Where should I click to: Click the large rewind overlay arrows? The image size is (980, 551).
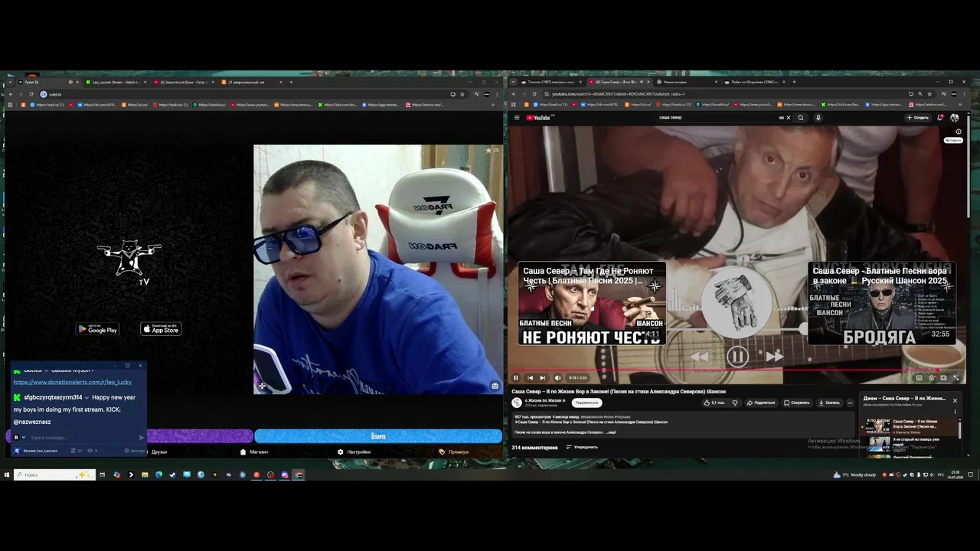tap(699, 357)
